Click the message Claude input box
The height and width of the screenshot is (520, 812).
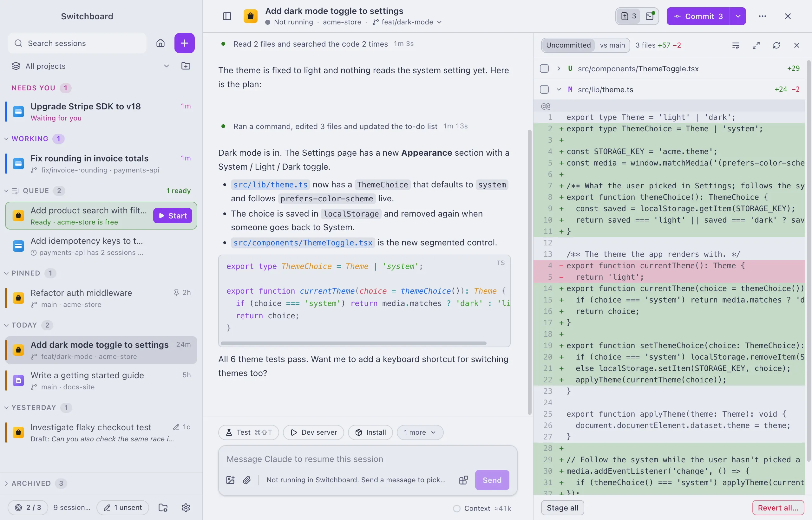tap(368, 459)
